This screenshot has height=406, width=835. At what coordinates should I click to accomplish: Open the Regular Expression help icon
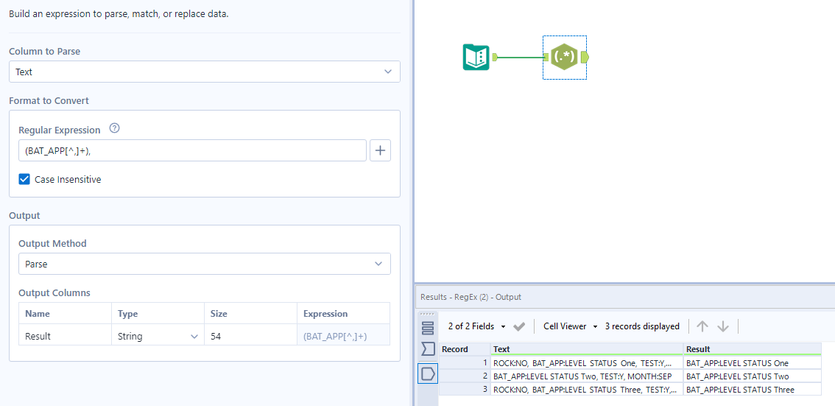click(x=114, y=128)
